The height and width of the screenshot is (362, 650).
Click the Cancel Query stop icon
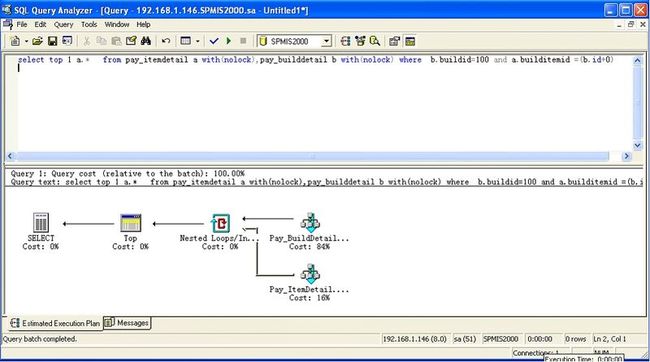pos(243,41)
